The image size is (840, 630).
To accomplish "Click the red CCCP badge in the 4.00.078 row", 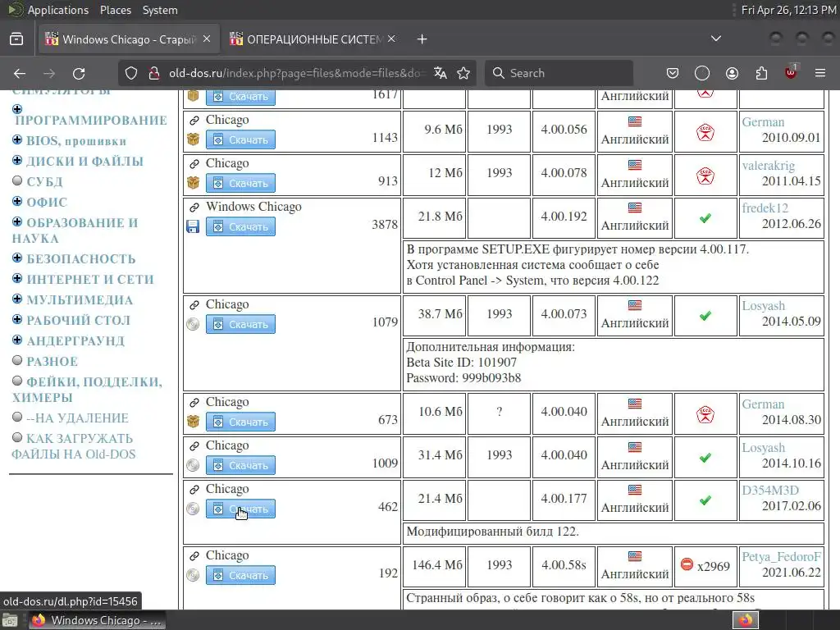I will (705, 176).
